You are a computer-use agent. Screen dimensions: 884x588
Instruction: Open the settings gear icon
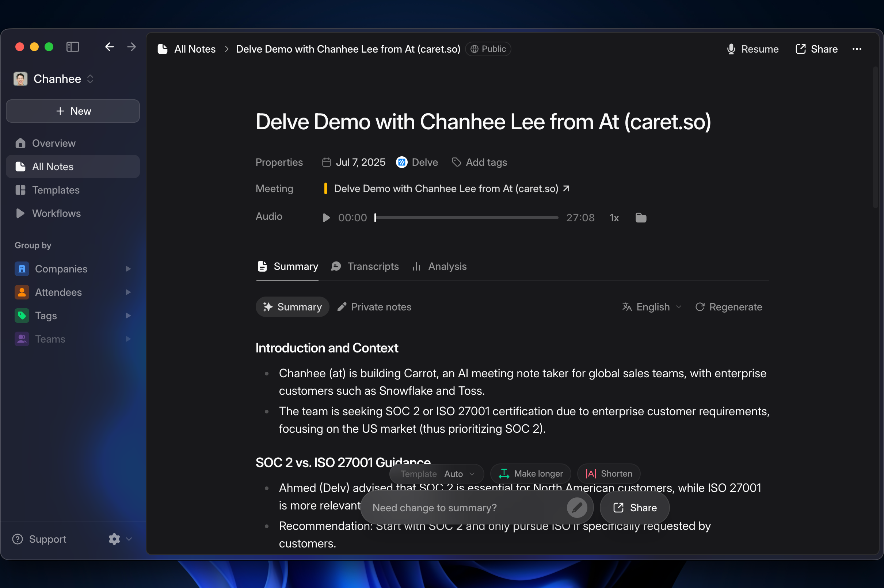pos(114,539)
